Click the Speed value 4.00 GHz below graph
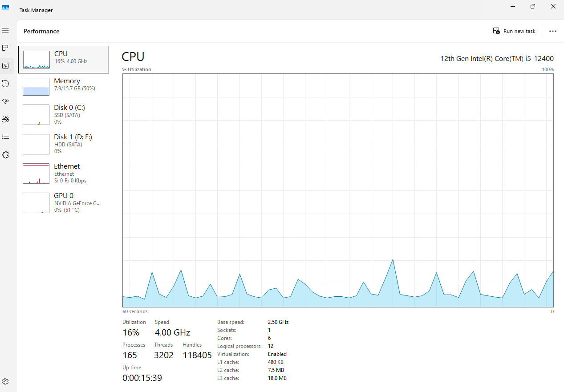This screenshot has height=392, width=564. 172,332
